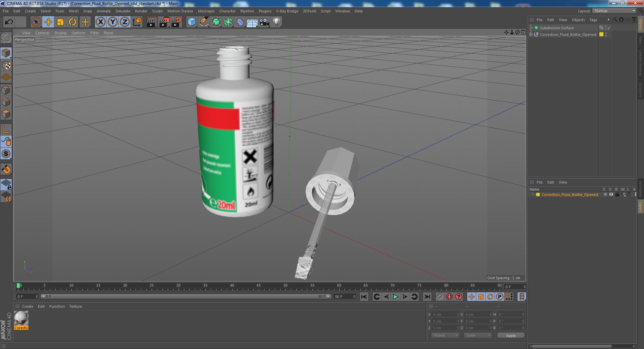Switch to Texture mode

click(x=6, y=65)
